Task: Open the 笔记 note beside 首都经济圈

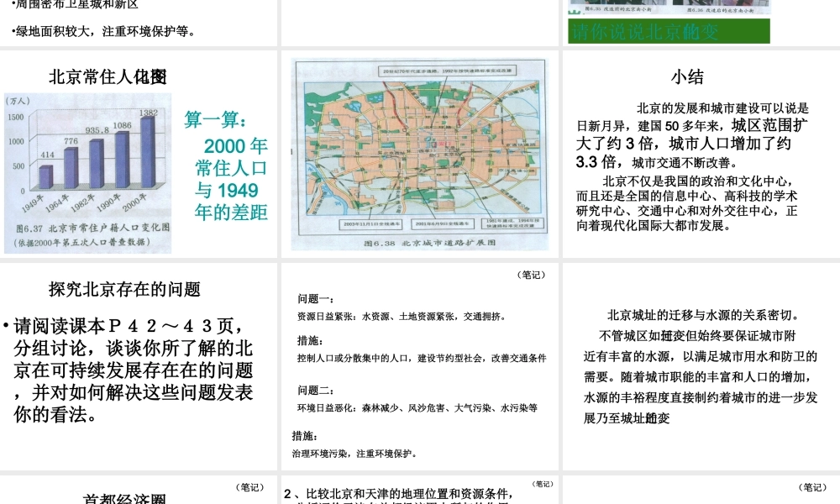Action: [x=249, y=486]
